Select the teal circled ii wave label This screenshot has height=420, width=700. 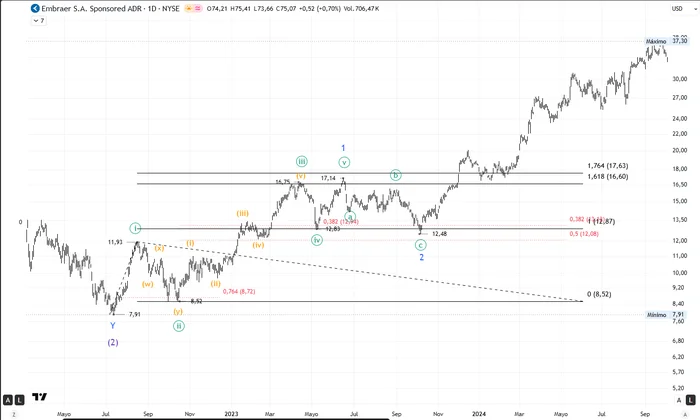coord(179,326)
